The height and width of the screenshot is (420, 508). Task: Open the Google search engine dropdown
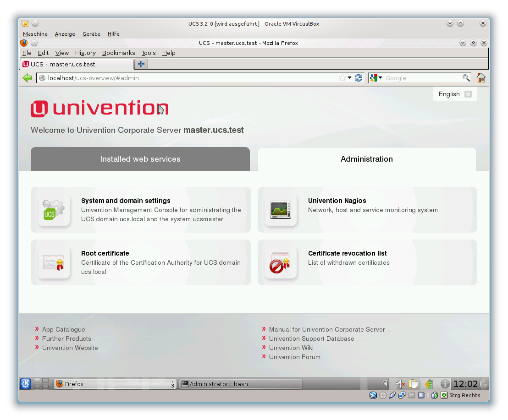[376, 78]
